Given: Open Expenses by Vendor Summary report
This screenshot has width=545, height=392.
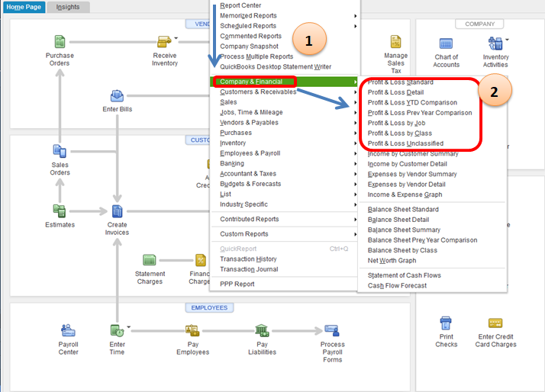Looking at the screenshot, I should 412,174.
